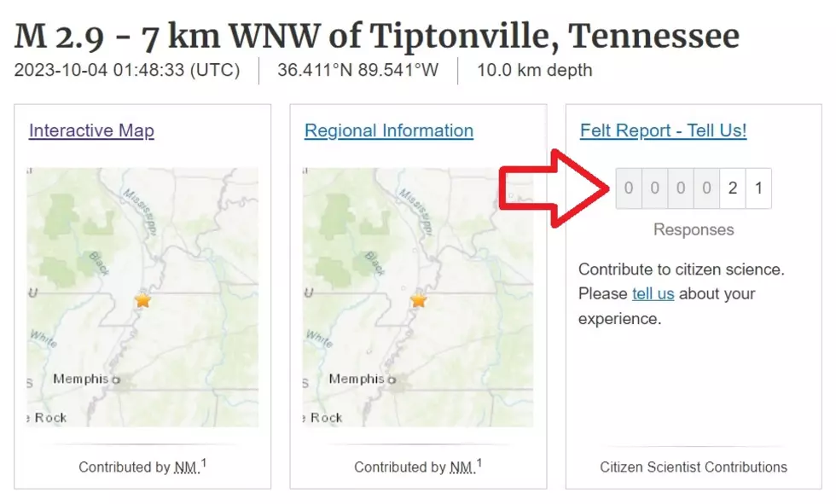The image size is (836, 504).
Task: Open the Regional Information link
Action: 389,130
